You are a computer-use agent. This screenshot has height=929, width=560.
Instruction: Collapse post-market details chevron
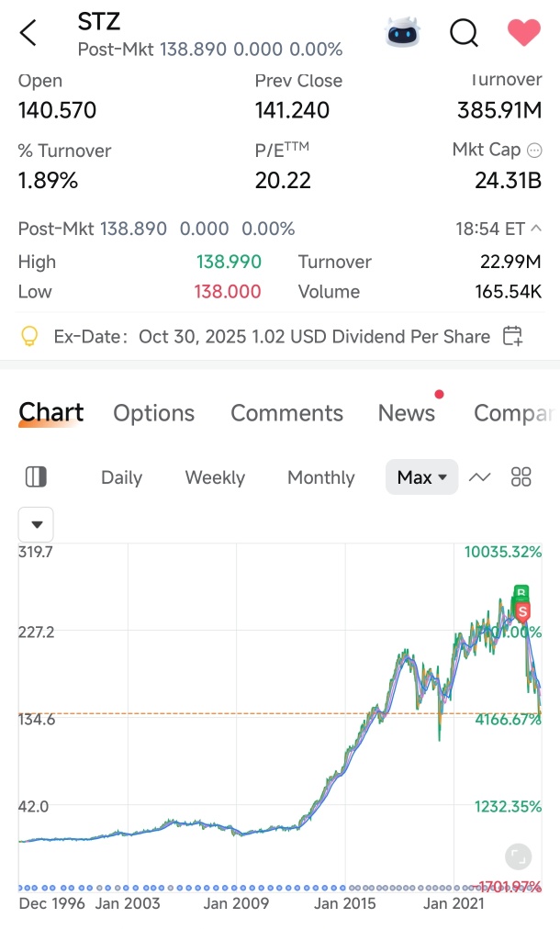click(x=536, y=229)
